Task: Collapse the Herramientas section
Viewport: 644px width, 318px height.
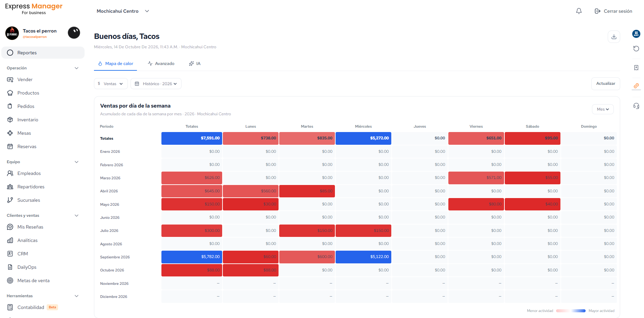Action: click(77, 296)
